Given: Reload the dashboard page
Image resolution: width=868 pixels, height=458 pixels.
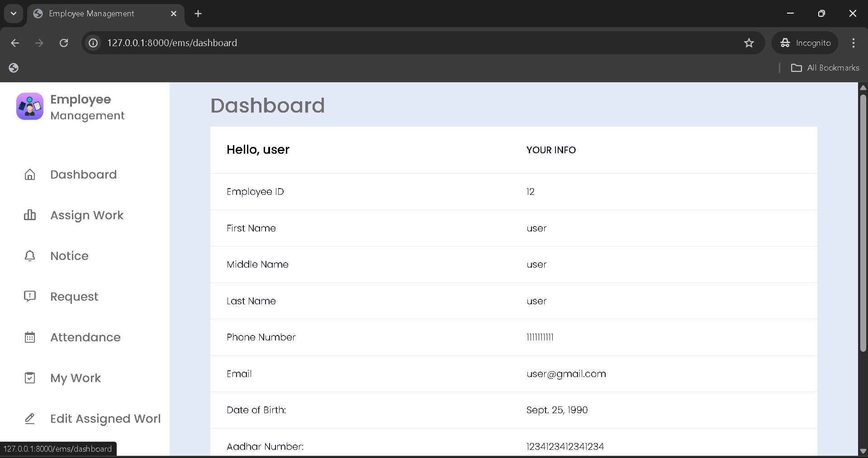Looking at the screenshot, I should click(64, 43).
